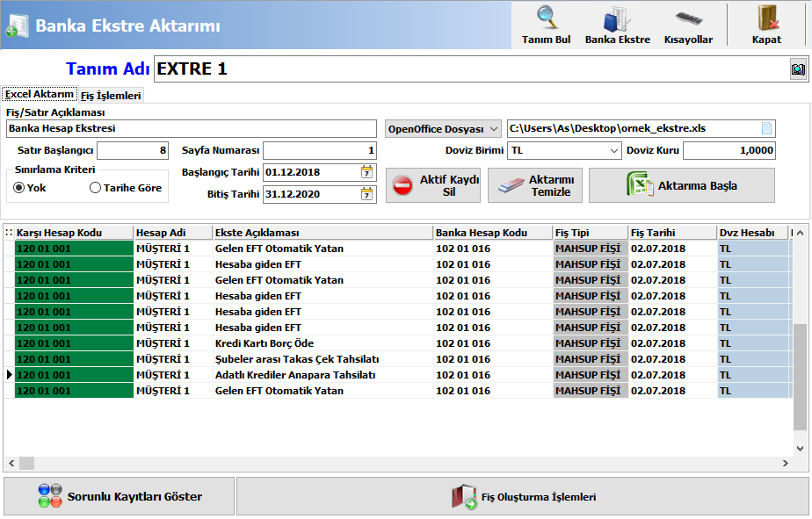Click grid scroll down arrow
Screen dimensions: 812x519
pos(800,449)
